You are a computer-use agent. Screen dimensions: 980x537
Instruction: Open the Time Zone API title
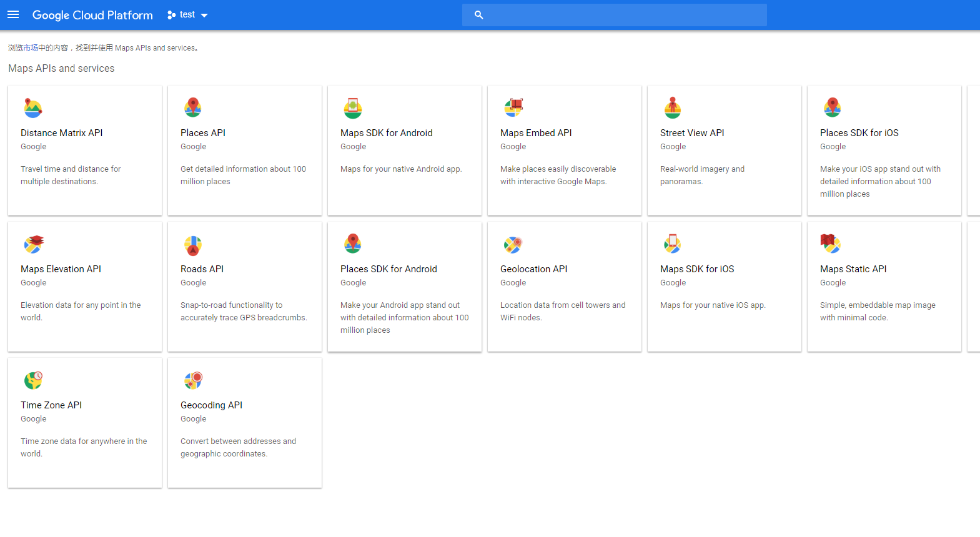(51, 405)
